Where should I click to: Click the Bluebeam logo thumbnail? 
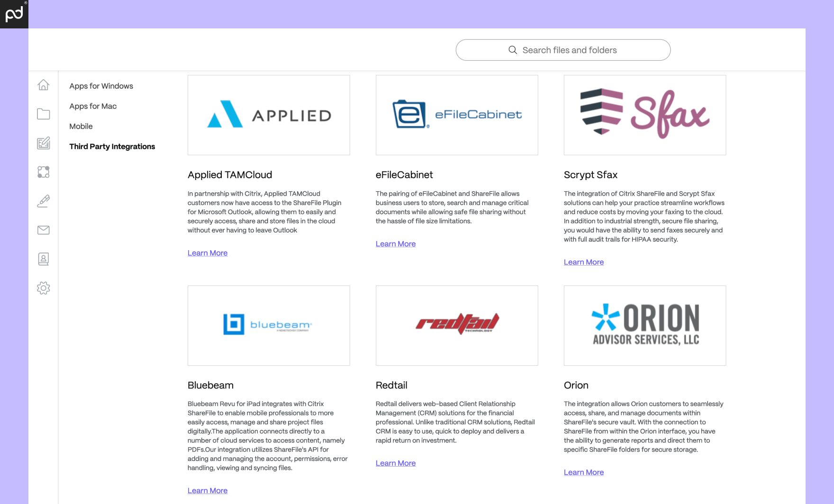coord(269,325)
